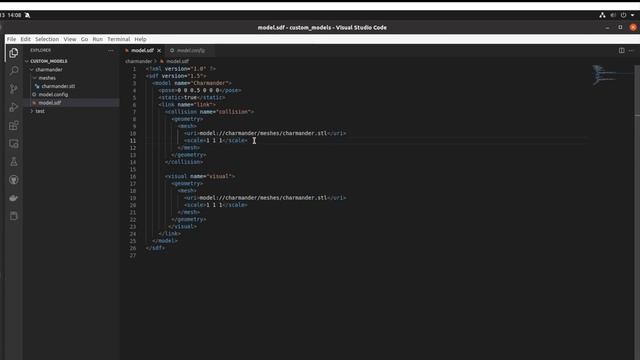
Task: Open editor more actions ellipsis
Action: [631, 50]
